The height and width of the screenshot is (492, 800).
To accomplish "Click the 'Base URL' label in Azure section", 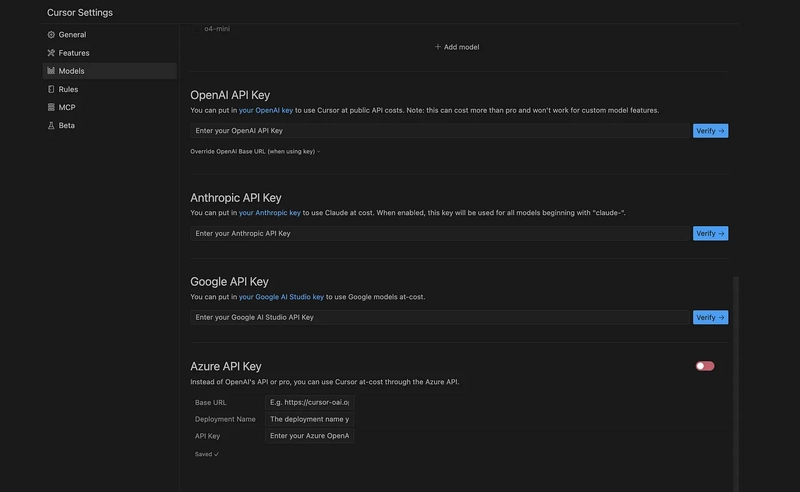I will (210, 403).
